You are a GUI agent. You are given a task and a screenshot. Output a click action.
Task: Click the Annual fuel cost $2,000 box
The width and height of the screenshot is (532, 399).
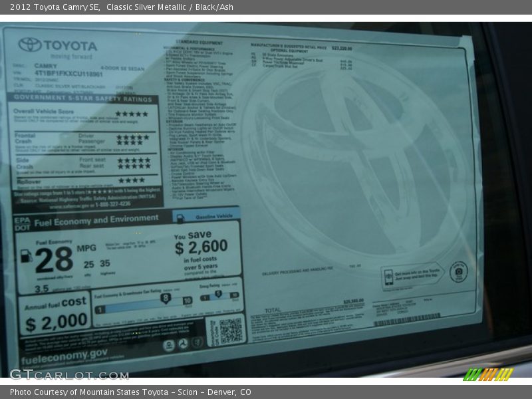coord(55,315)
